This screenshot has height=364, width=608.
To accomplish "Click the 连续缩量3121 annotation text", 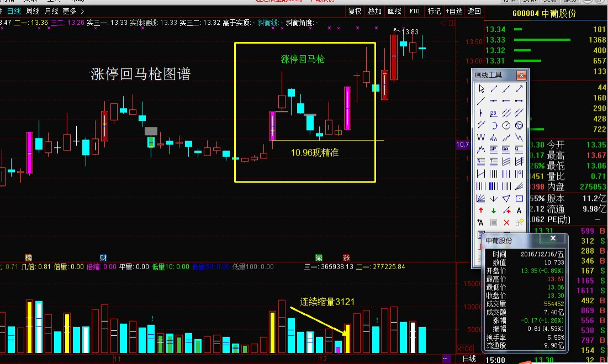I will [327, 302].
